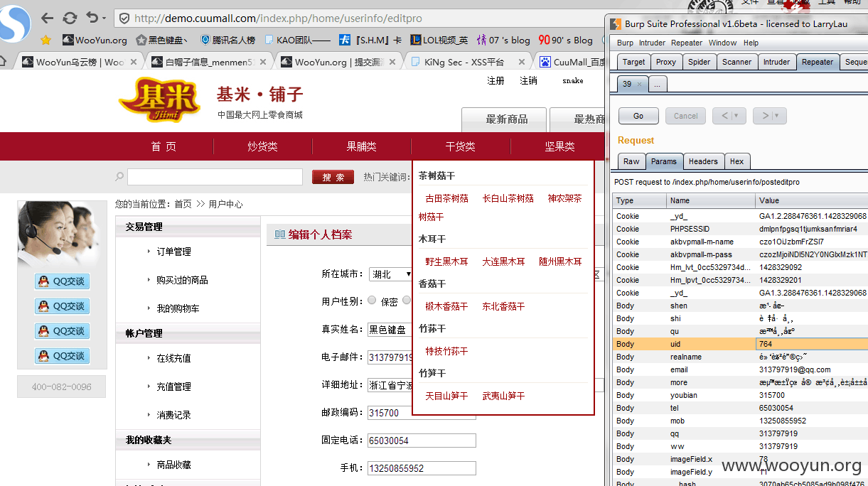This screenshot has height=486, width=868.
Task: Open a new Repeater tab with '...'
Action: [x=658, y=85]
